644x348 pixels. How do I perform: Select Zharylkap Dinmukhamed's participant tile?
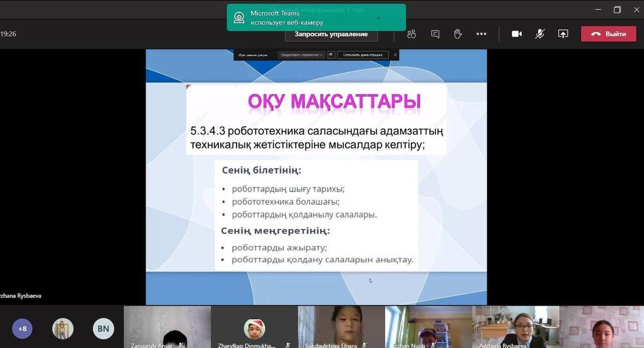[x=254, y=327]
